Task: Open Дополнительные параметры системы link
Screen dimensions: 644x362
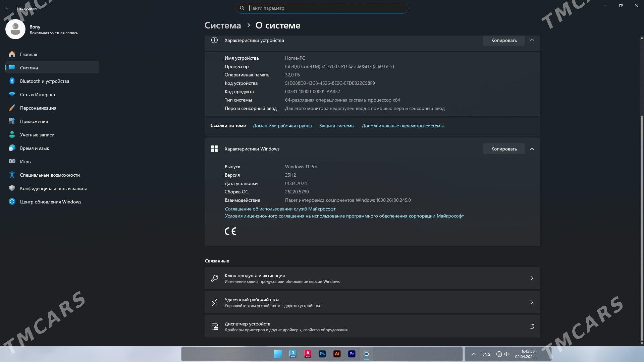Action: click(x=402, y=126)
